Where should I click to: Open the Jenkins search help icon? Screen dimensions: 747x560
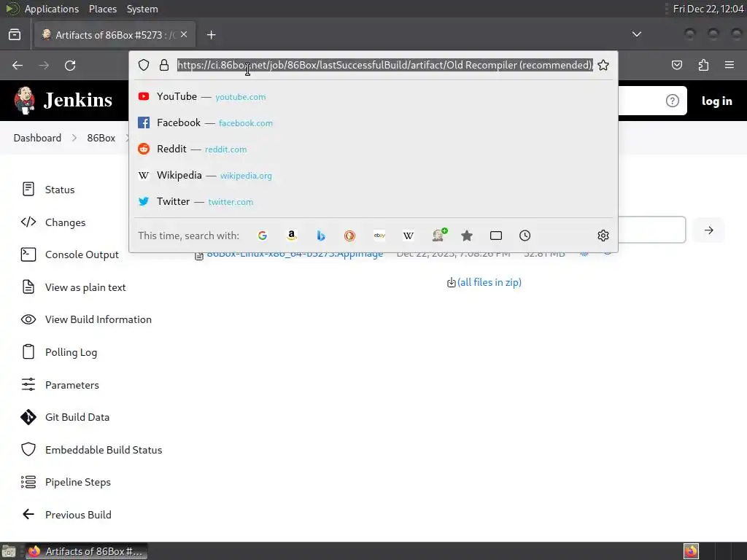[x=672, y=101]
